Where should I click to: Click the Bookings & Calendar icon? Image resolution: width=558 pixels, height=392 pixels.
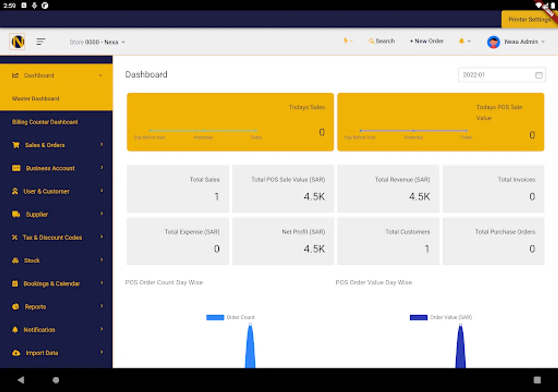pos(15,284)
